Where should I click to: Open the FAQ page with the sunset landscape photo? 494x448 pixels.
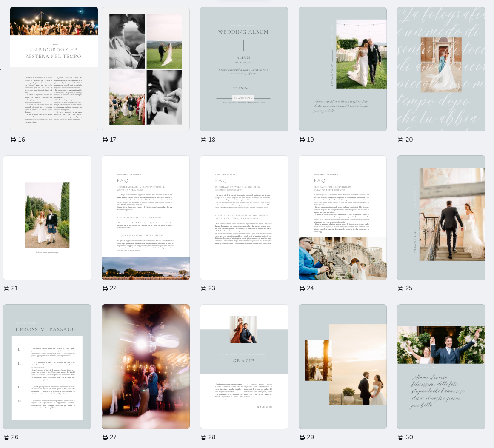(146, 218)
